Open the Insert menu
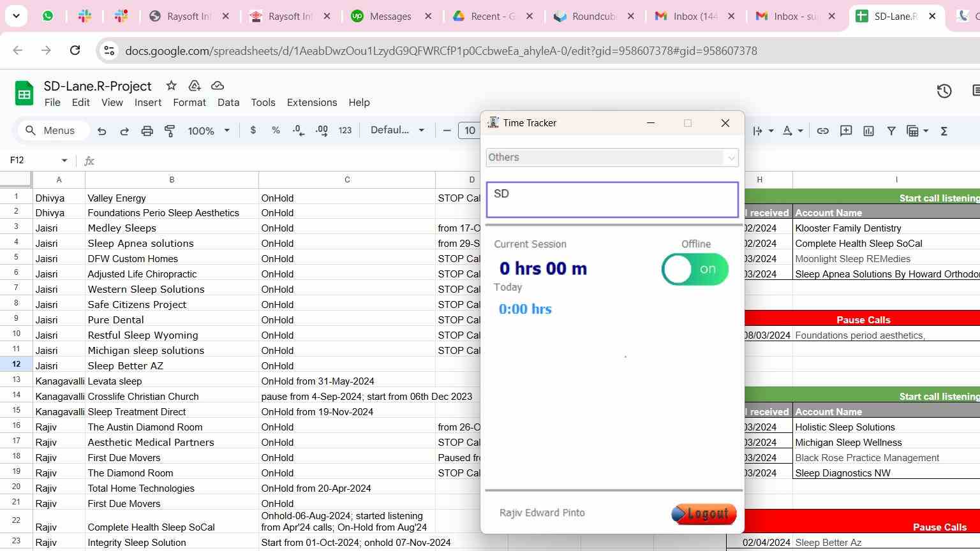 [x=148, y=102]
